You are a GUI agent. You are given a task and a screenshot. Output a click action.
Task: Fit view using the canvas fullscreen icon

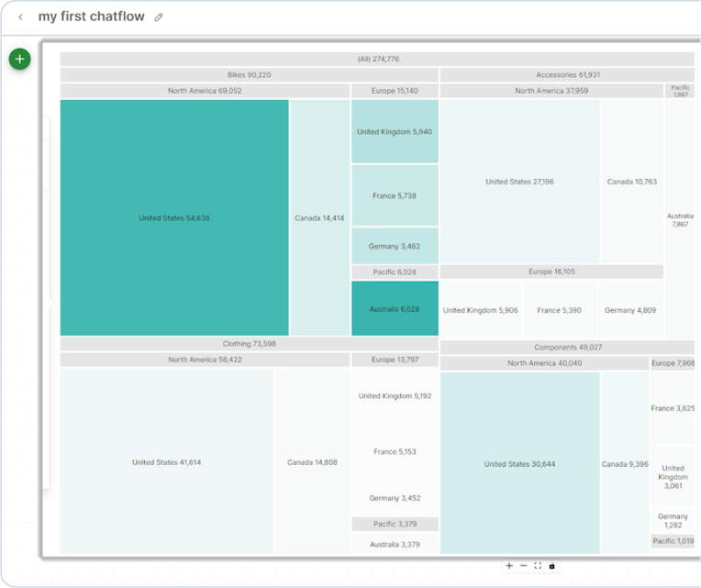pyautogui.click(x=538, y=566)
